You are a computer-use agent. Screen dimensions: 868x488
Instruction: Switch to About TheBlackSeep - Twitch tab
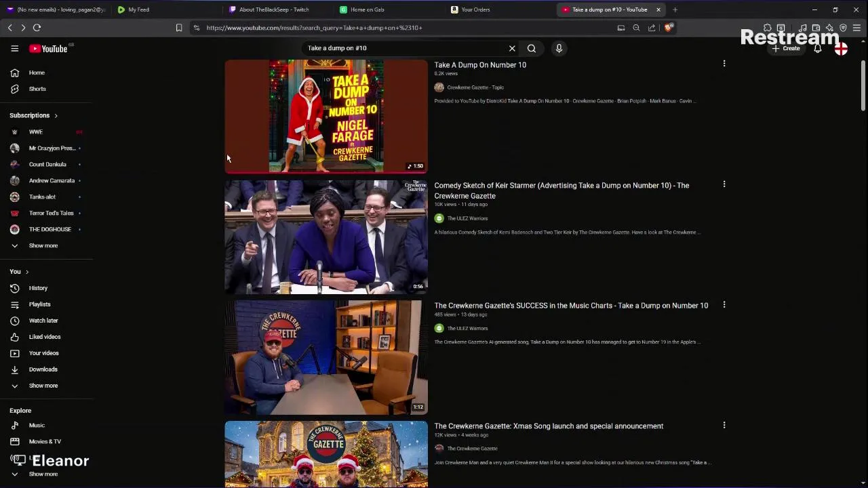pos(274,9)
